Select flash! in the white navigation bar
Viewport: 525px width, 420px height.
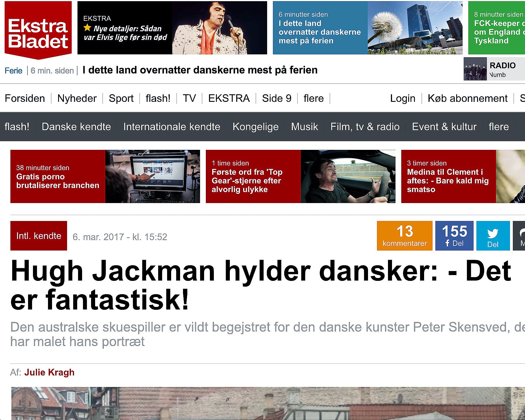point(158,98)
